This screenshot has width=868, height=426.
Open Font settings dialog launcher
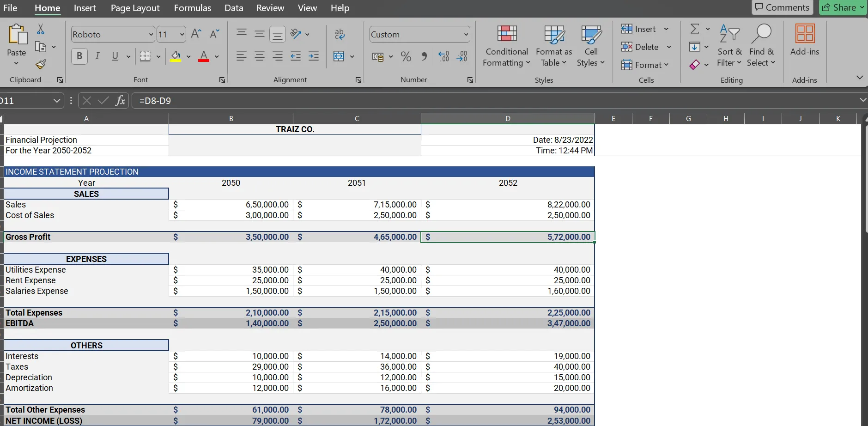pyautogui.click(x=222, y=80)
